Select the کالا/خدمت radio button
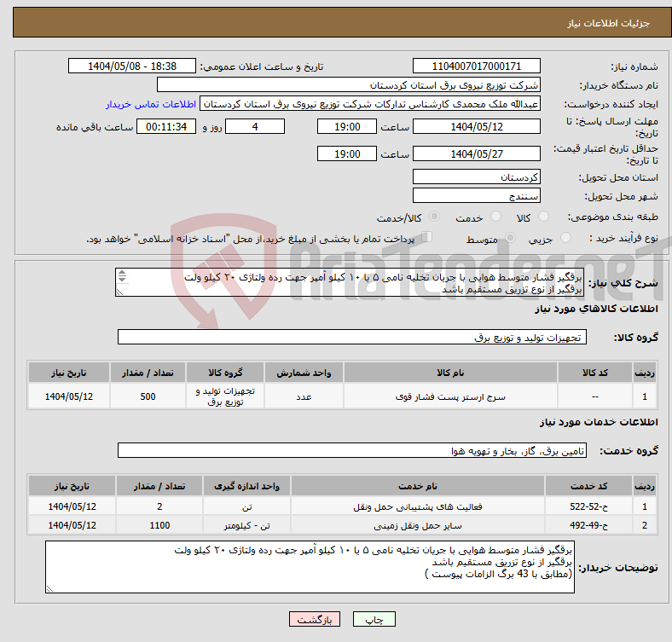 tap(435, 217)
